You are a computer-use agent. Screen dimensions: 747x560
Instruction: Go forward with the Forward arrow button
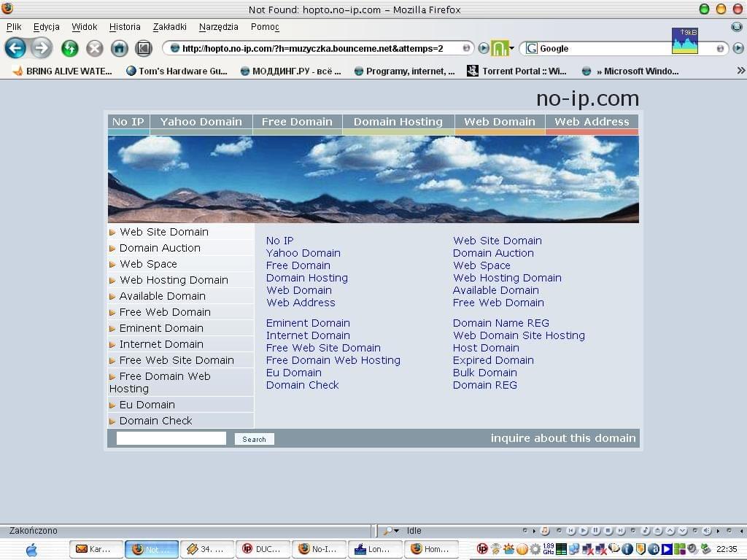click(42, 48)
